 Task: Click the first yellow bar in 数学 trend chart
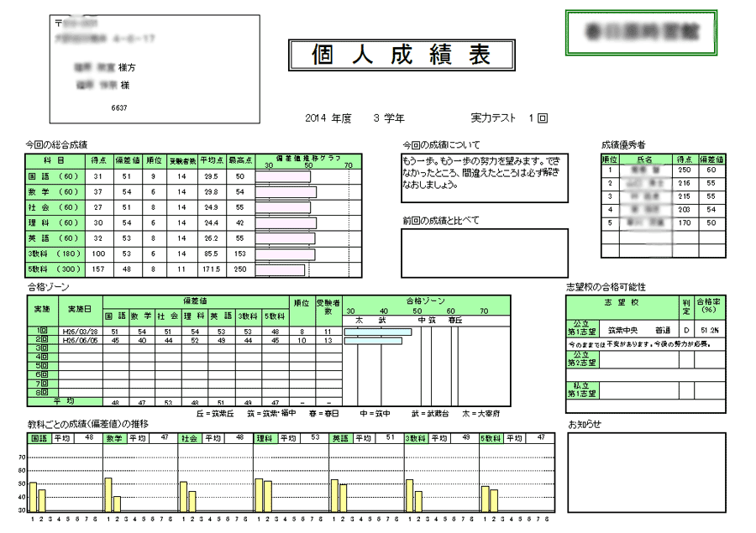tap(108, 494)
